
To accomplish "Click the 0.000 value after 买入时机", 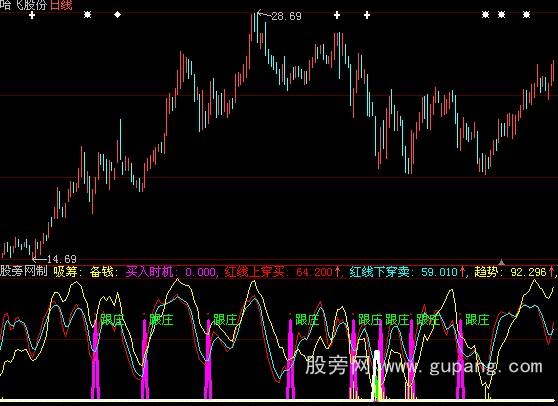I will (200, 273).
